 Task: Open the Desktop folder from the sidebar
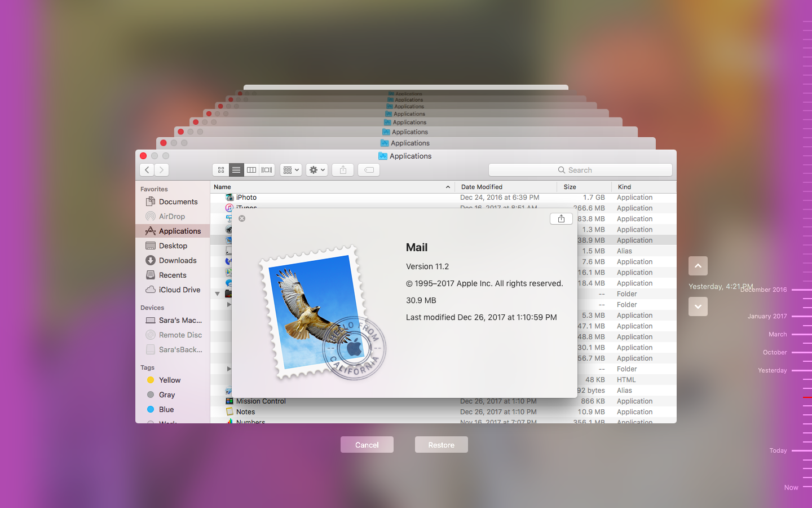pyautogui.click(x=173, y=246)
